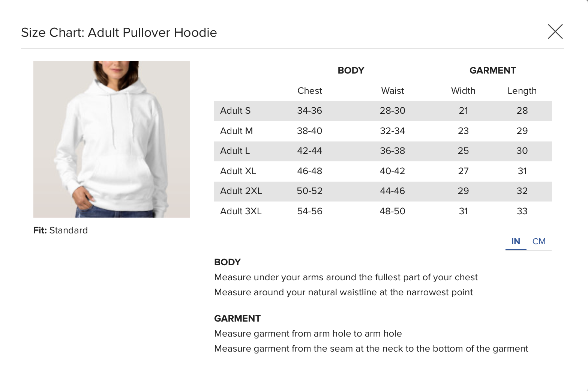
Task: Click the Adult 3XL size label
Action: click(241, 211)
